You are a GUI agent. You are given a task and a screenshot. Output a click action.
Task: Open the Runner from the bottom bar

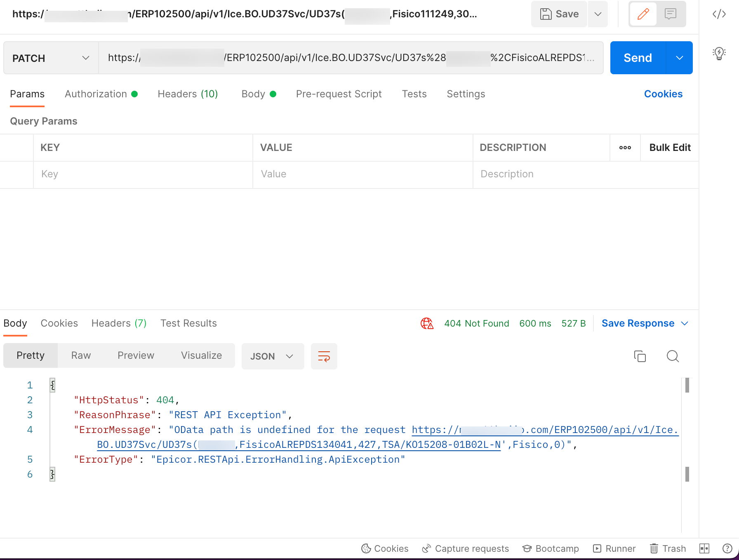click(614, 548)
